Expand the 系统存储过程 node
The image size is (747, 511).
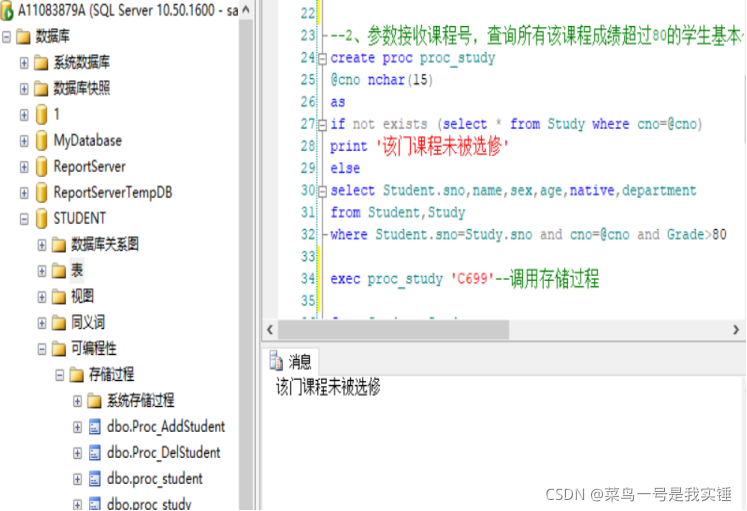(77, 401)
